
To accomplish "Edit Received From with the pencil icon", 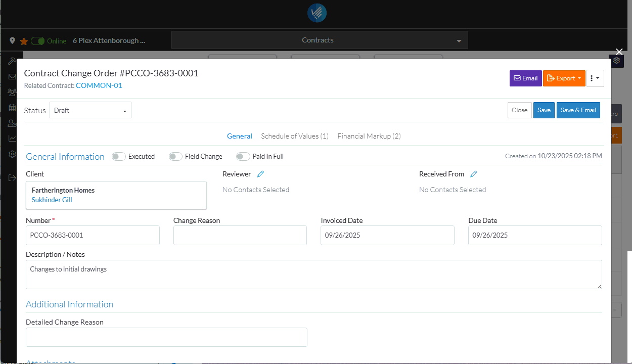I will coord(474,174).
